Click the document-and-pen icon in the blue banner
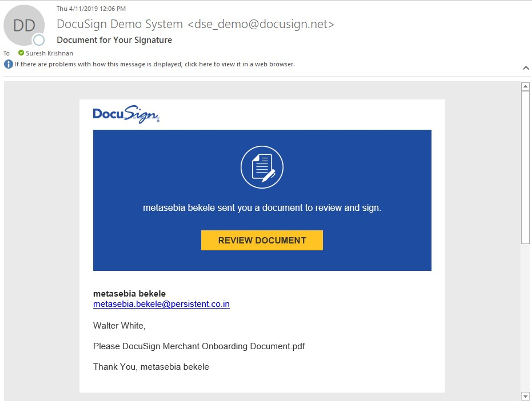The image size is (532, 401). point(262,167)
